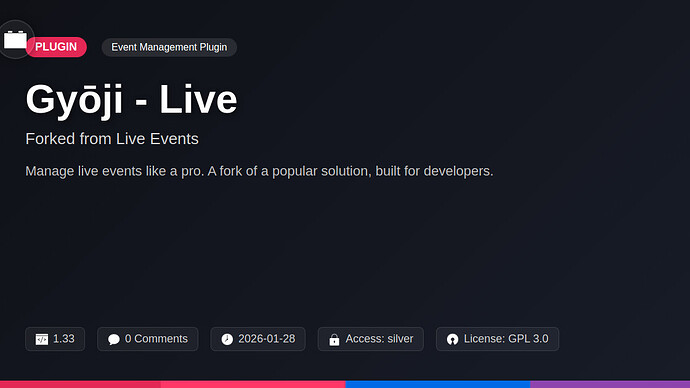
Task: Click the code version icon
Action: [x=42, y=339]
